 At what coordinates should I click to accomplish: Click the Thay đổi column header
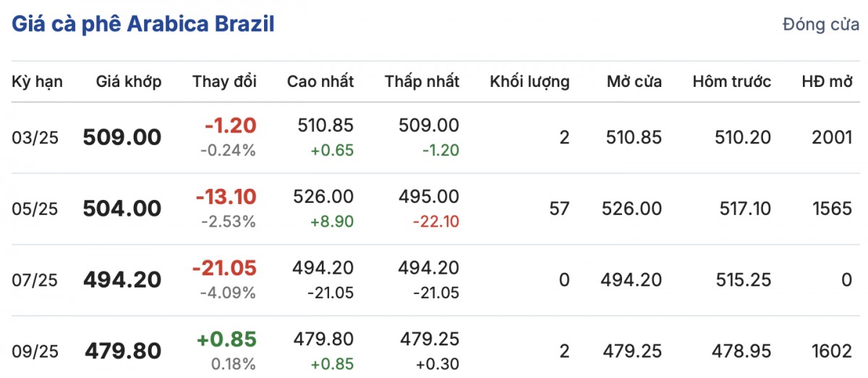coord(224,82)
